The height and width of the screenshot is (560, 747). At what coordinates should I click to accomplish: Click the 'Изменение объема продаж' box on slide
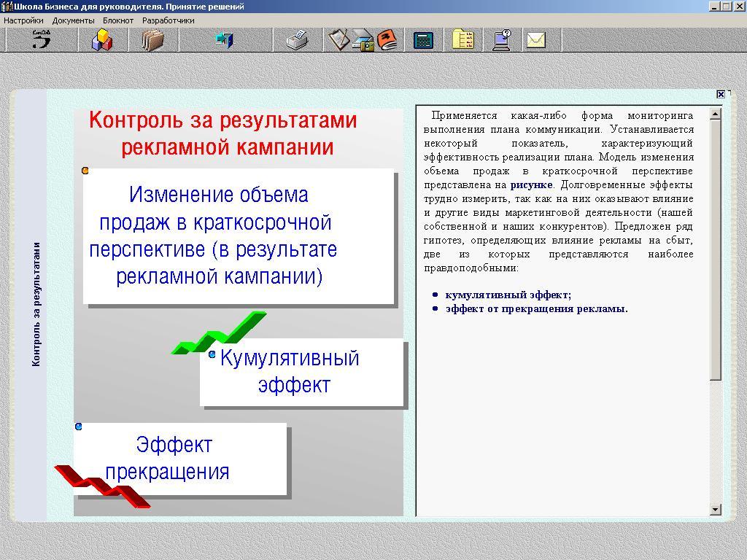[239, 236]
